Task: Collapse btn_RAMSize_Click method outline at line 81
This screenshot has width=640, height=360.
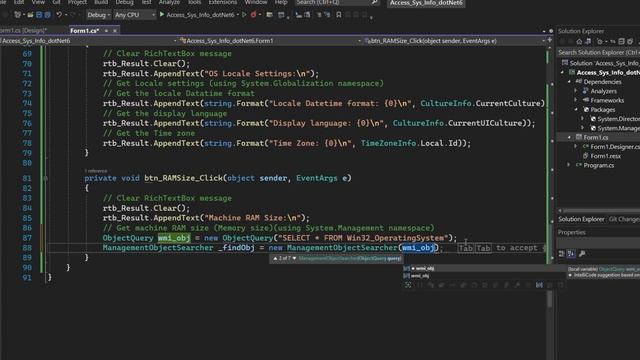Action: [x=45, y=178]
